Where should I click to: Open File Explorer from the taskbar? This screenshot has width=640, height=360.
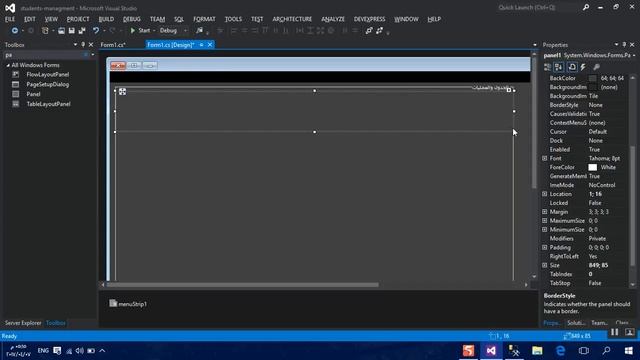coord(537,351)
